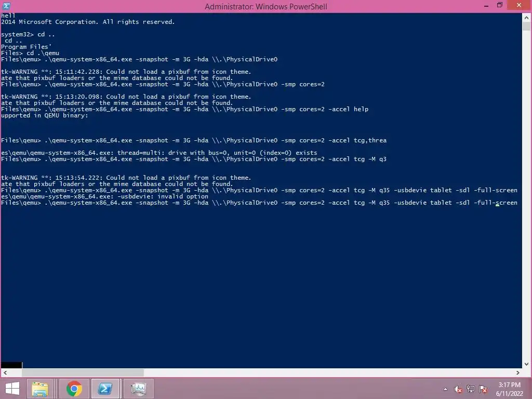Restore down the PowerShell window
The image size is (532, 399).
[499, 5]
